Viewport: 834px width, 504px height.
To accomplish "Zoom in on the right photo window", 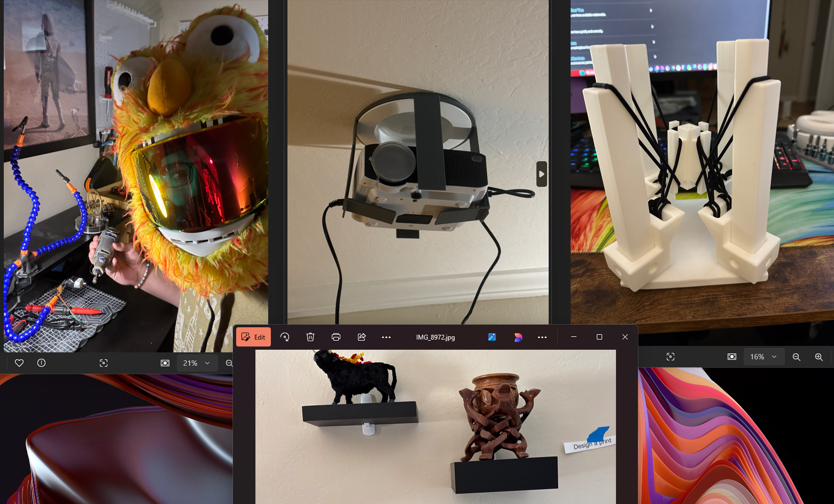I will [819, 357].
